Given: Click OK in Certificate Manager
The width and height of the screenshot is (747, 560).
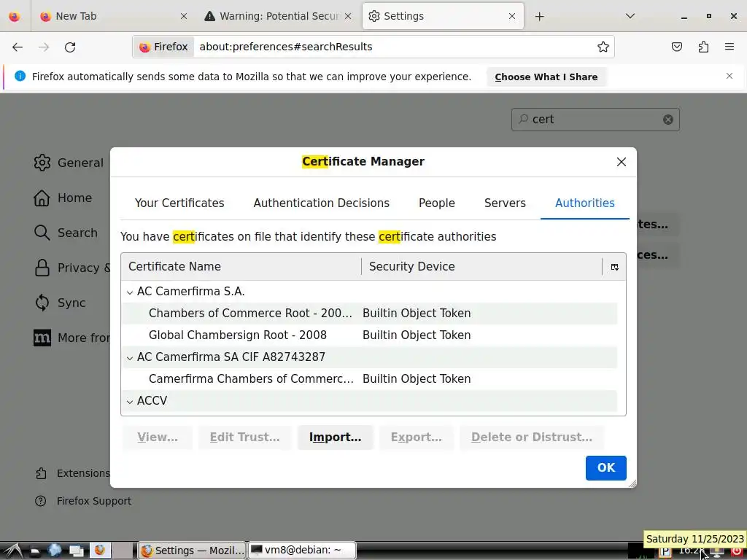Looking at the screenshot, I should click(606, 468).
